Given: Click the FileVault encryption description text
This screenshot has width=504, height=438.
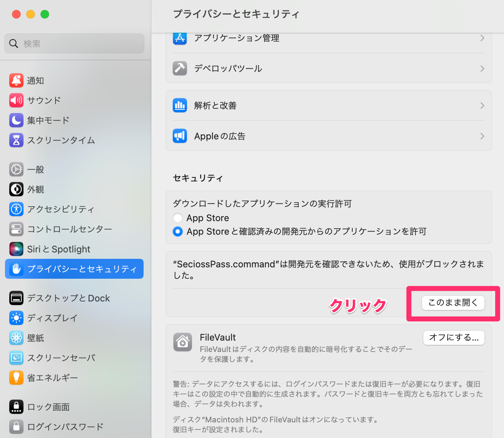Looking at the screenshot, I should (306, 354).
